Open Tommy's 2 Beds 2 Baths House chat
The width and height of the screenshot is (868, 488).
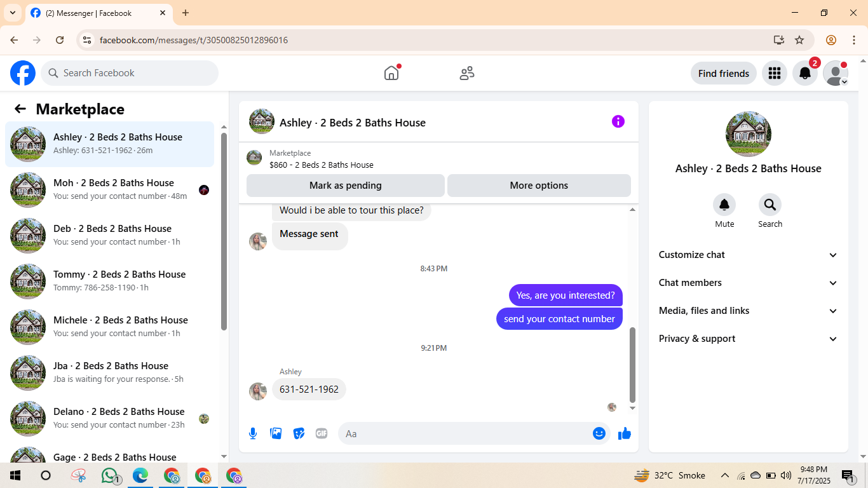pos(109,281)
